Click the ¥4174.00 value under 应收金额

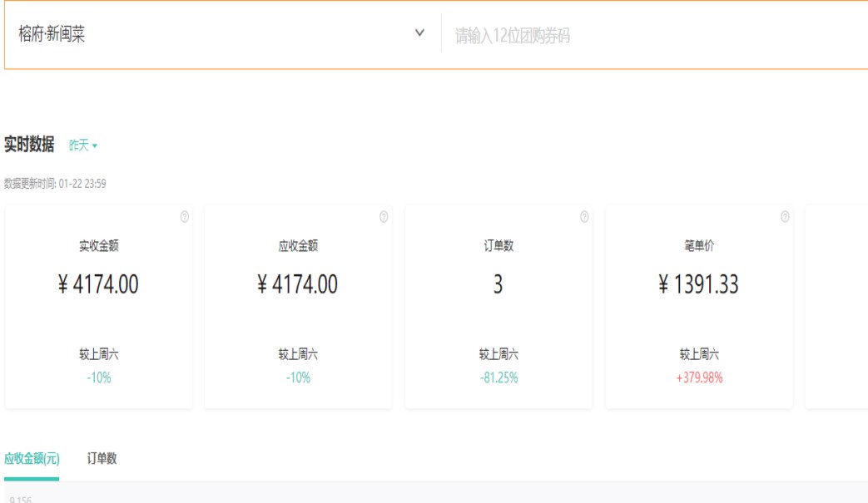(x=298, y=284)
